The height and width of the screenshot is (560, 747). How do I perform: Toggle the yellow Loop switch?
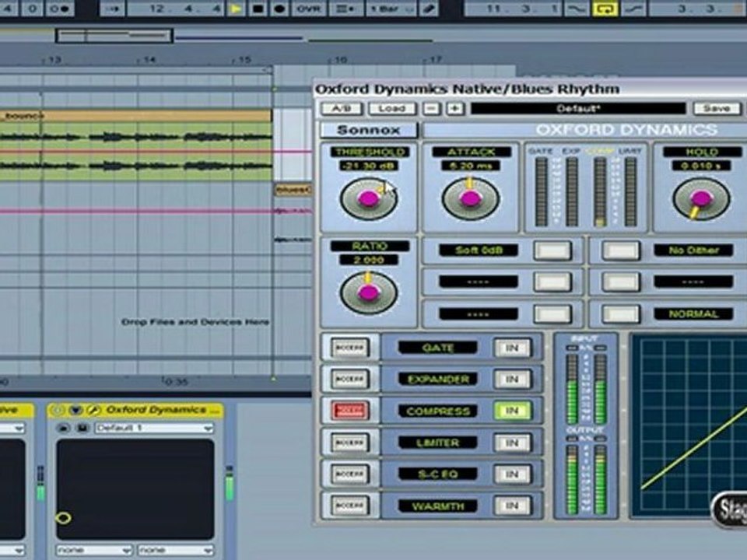(605, 9)
